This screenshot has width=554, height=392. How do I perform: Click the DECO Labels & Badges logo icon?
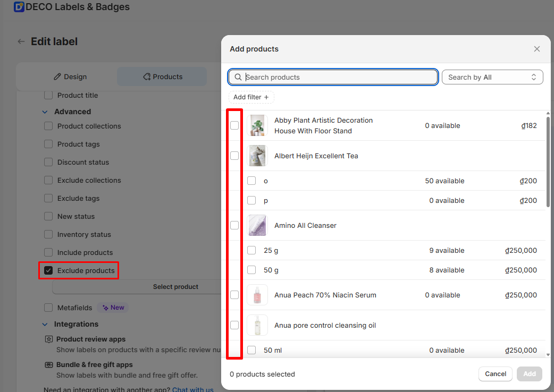[19, 7]
